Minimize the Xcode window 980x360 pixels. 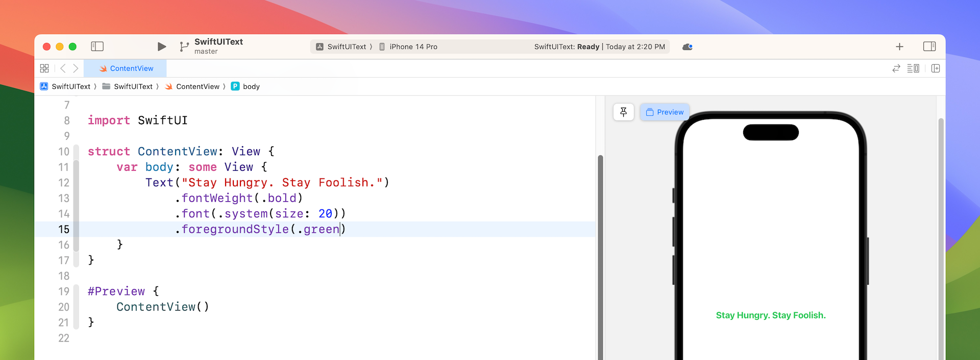click(x=59, y=46)
